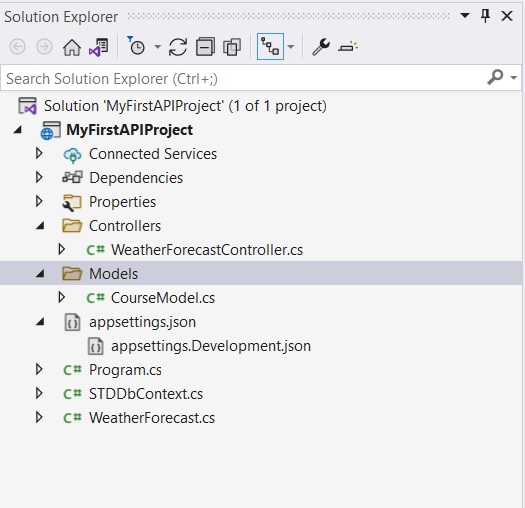Screen dimensions: 525x508
Task: Click the Preview Selected Items icon
Action: click(348, 47)
